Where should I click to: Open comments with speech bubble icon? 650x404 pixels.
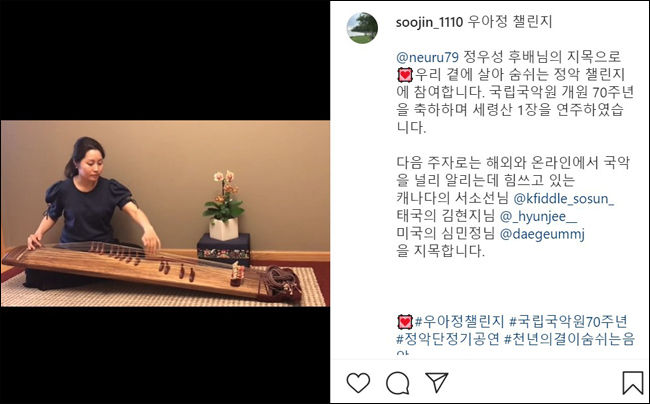tap(398, 383)
